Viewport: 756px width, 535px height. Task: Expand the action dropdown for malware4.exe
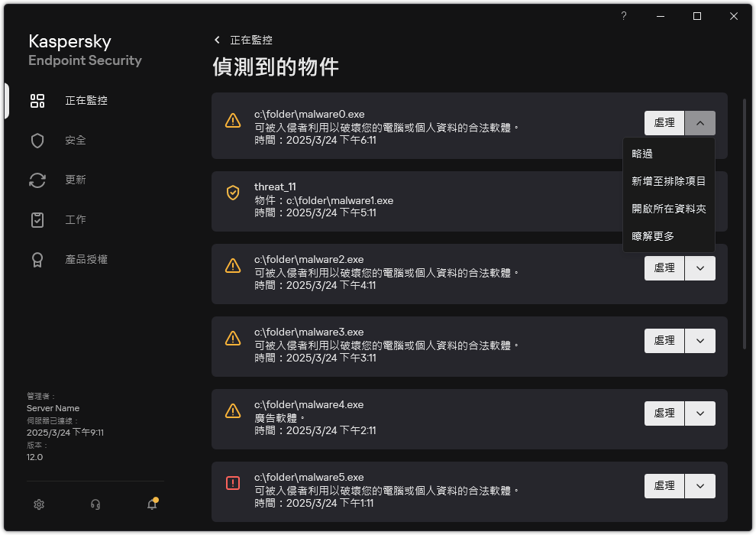pos(700,413)
